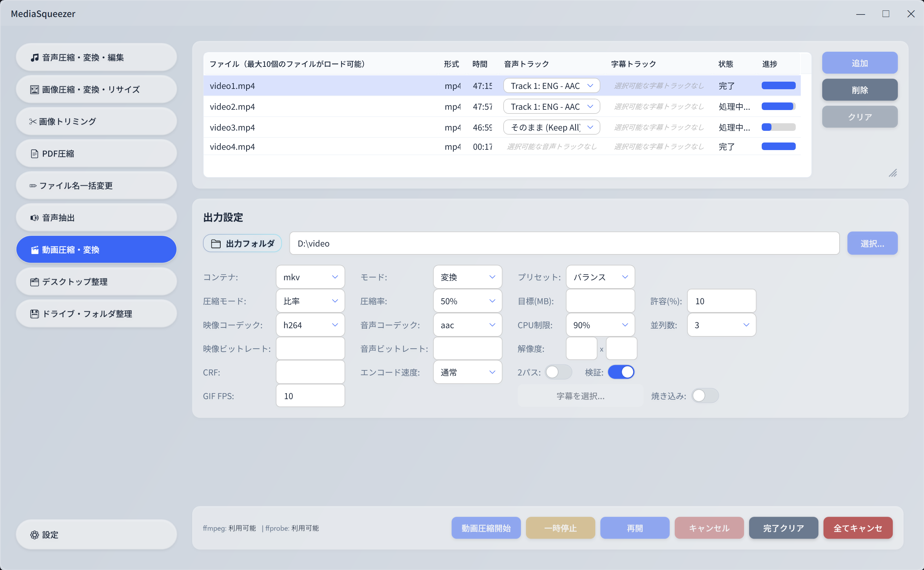The width and height of the screenshot is (924, 570).
Task: Open the コンテナ mkv dropdown
Action: 310,277
